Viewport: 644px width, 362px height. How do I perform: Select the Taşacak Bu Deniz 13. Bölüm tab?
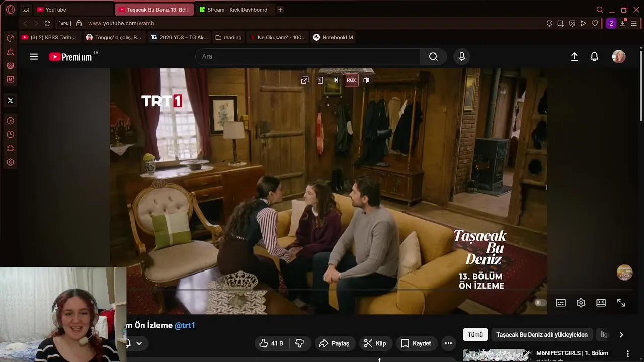pos(154,10)
